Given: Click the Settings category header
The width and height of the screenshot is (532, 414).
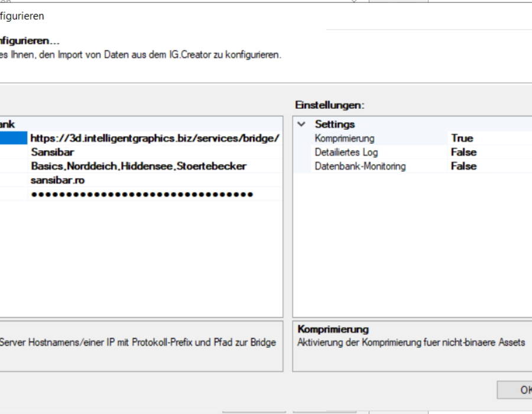Looking at the screenshot, I should coord(335,124).
